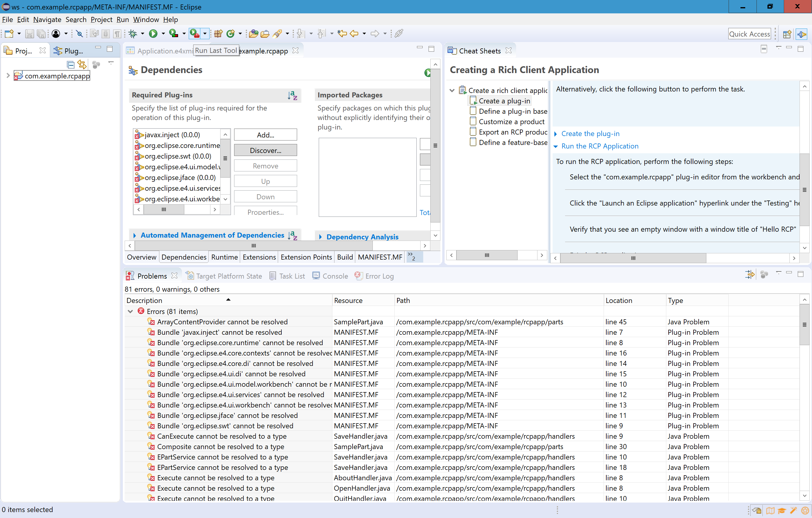Click the Problems table vertical scrollbar thumb
This screenshot has height=518, width=812.
pyautogui.click(x=804, y=325)
